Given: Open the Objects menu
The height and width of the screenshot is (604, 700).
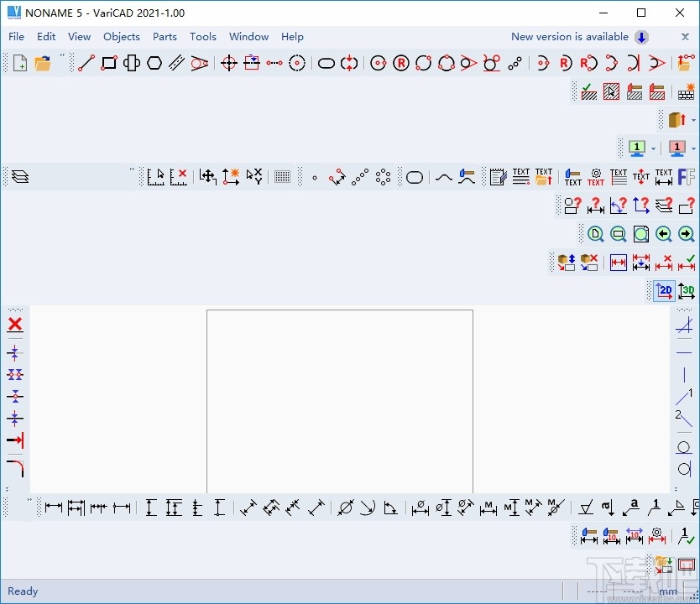Looking at the screenshot, I should coord(121,37).
